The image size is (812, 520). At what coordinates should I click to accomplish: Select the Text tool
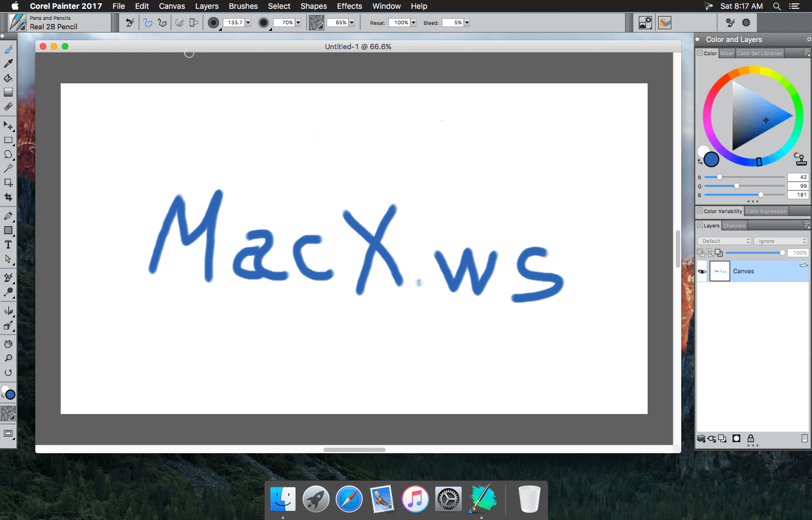(x=8, y=245)
